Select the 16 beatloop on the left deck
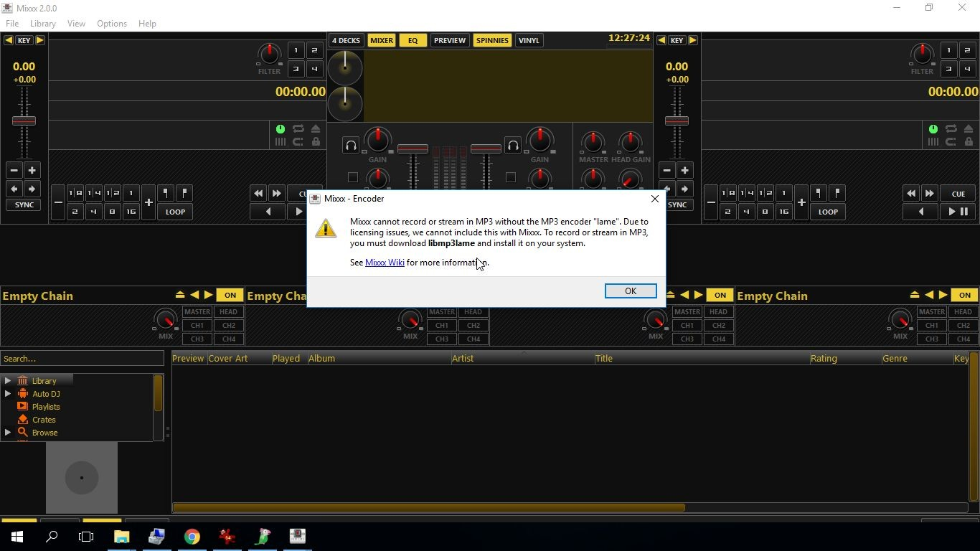The width and height of the screenshot is (980, 551). click(131, 212)
